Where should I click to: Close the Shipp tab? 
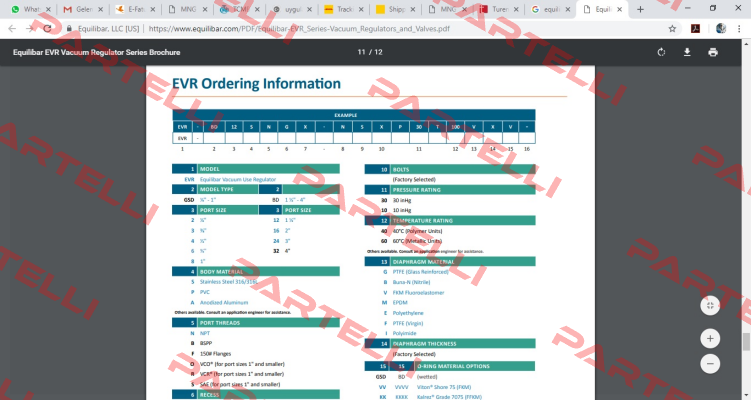[412, 9]
